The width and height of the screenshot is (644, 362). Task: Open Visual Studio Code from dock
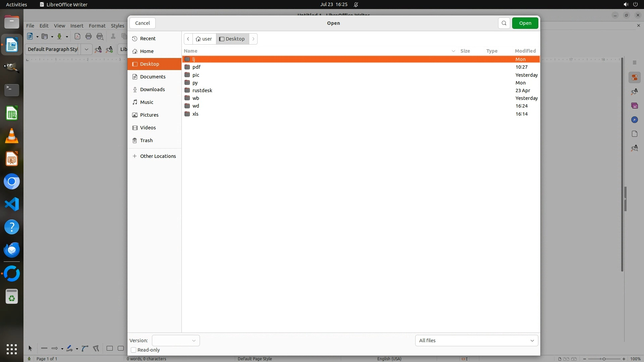(x=12, y=204)
